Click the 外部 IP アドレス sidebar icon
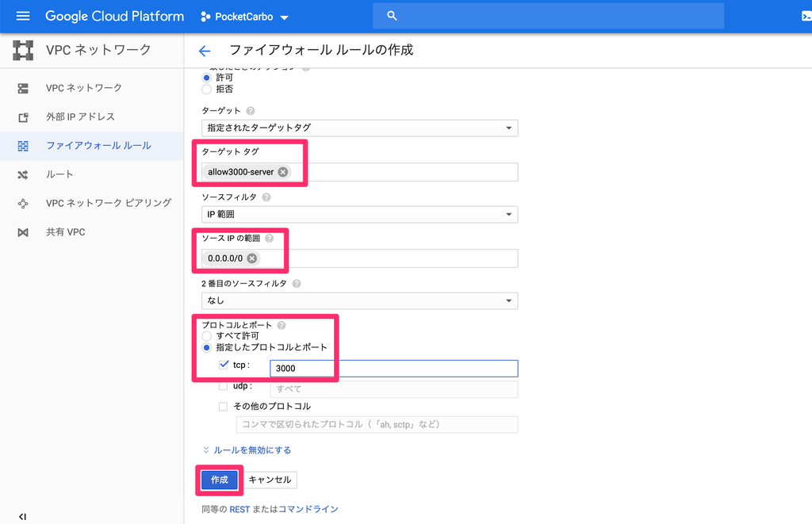Screen dimensions: 812x524 (x=23, y=117)
